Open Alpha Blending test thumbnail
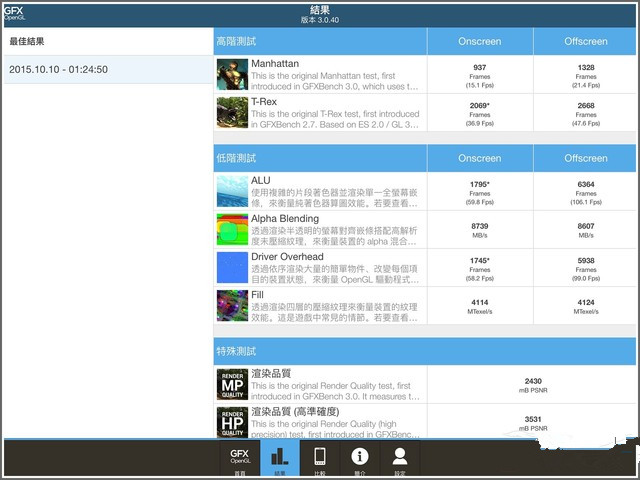This screenshot has height=480, width=640. pos(232,229)
